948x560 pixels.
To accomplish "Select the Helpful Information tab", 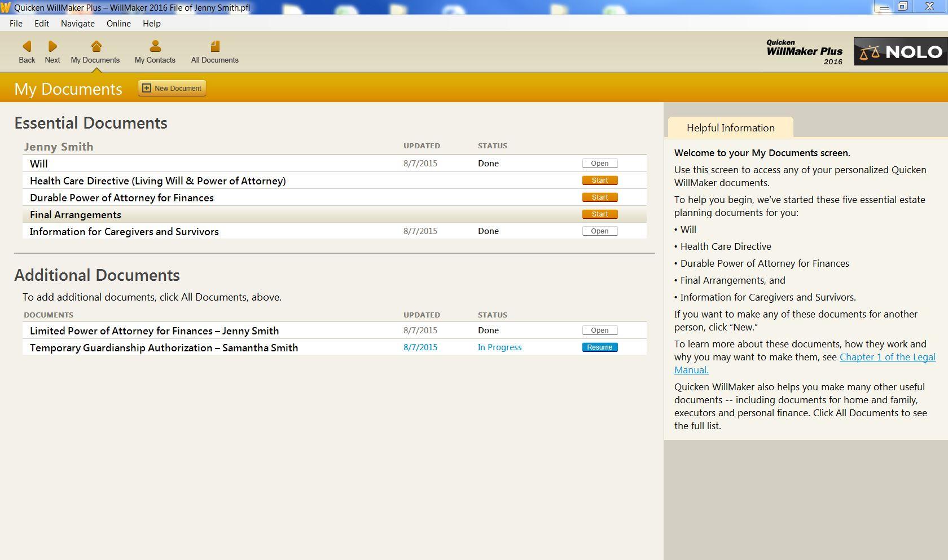I will pos(730,128).
